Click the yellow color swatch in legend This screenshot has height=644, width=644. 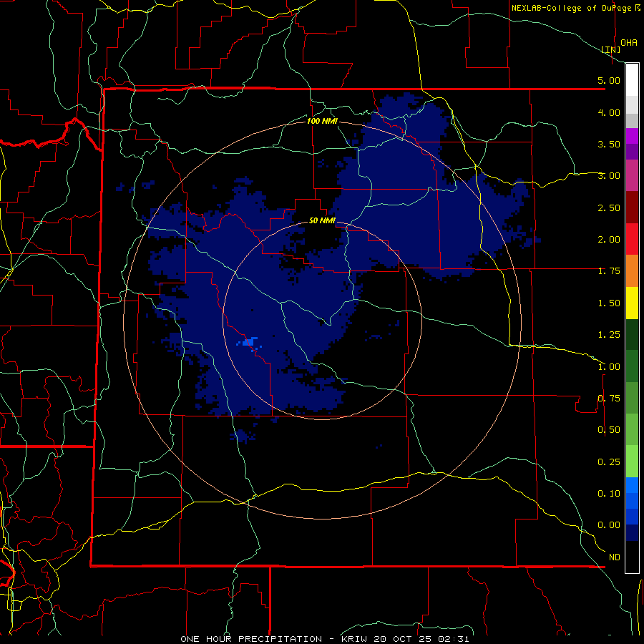(x=632, y=303)
